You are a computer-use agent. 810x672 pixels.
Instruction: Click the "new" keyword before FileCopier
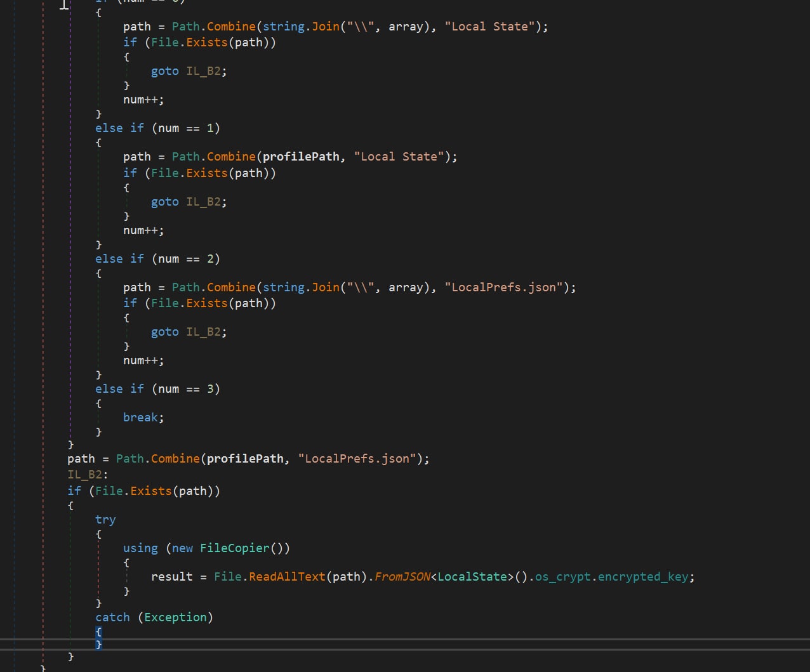click(x=182, y=548)
